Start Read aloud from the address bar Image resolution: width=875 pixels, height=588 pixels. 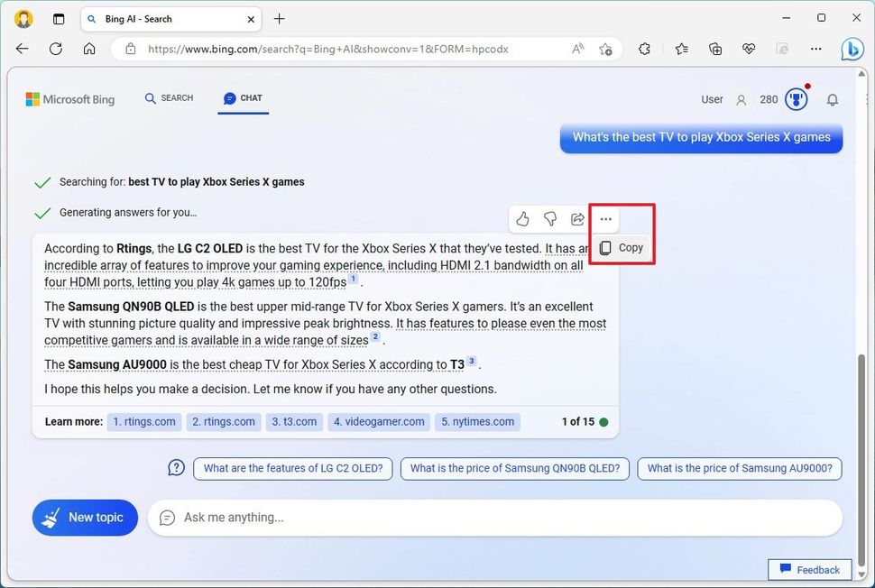[576, 49]
